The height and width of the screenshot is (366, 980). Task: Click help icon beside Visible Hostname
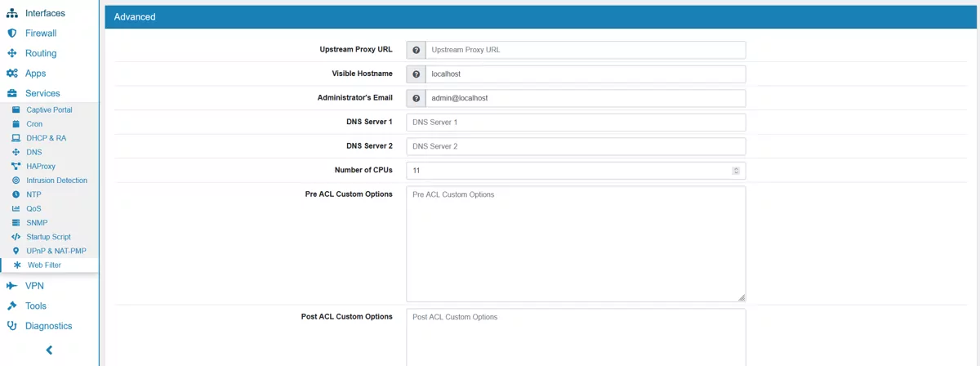click(416, 74)
